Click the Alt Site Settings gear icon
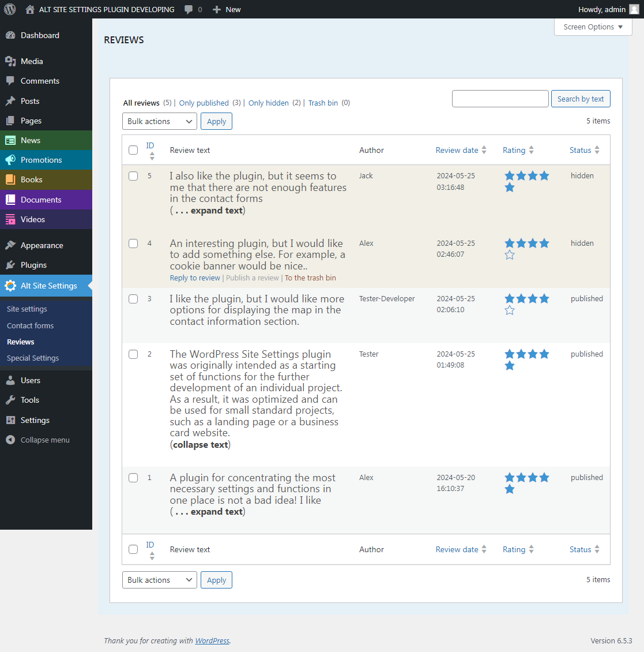Image resolution: width=644 pixels, height=652 pixels. point(10,286)
